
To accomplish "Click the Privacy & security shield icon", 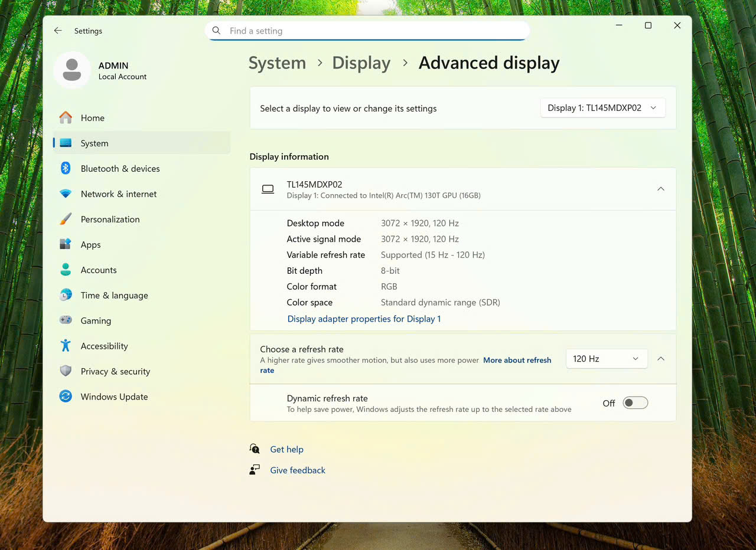I will tap(66, 371).
